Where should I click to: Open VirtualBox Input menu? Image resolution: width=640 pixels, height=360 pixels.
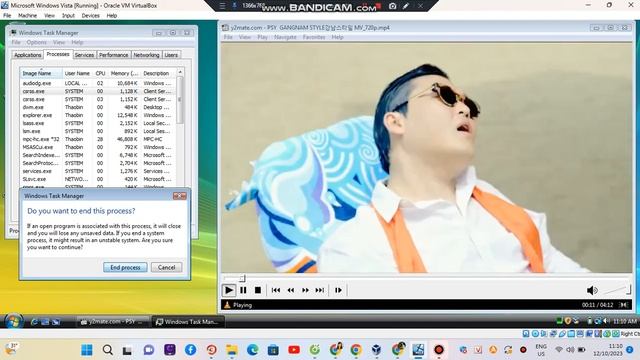(68, 16)
